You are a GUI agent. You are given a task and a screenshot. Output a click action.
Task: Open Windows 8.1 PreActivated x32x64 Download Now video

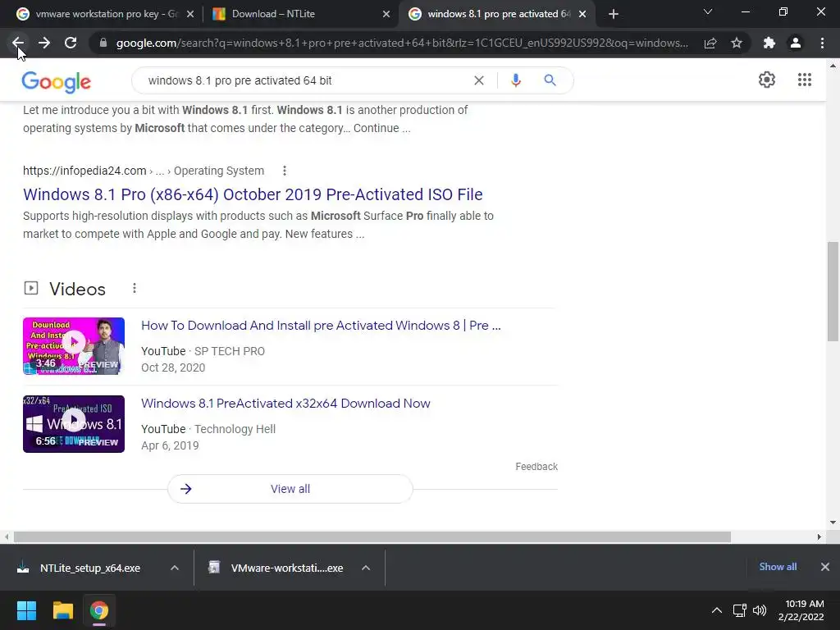pyautogui.click(x=285, y=404)
